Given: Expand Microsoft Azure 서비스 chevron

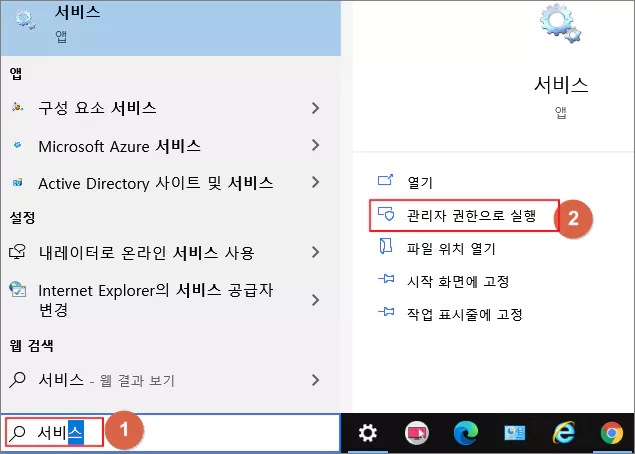Looking at the screenshot, I should pyautogui.click(x=315, y=145).
